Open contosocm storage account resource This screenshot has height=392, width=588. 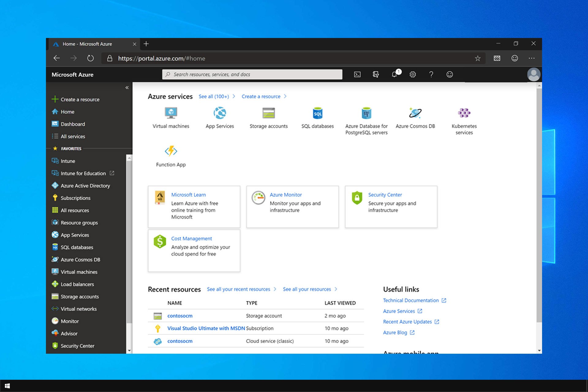pos(180,316)
